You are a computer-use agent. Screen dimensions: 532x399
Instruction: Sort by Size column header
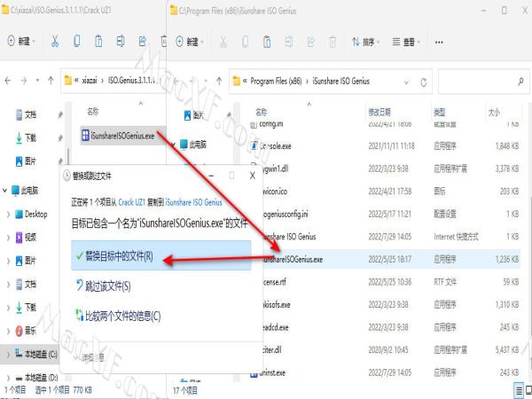point(494,113)
